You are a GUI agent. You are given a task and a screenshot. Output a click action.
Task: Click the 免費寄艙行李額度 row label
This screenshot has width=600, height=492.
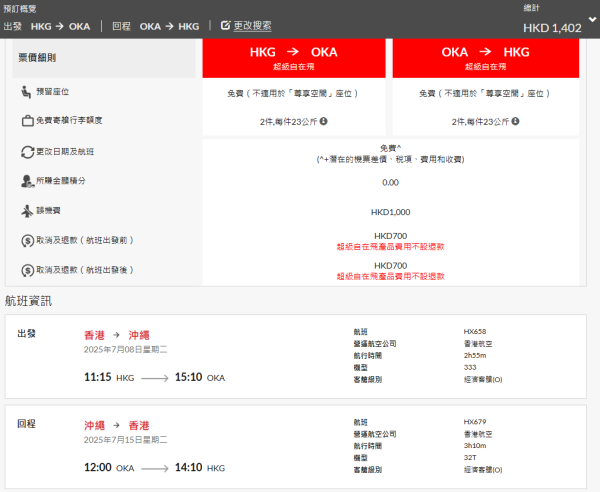click(x=69, y=120)
